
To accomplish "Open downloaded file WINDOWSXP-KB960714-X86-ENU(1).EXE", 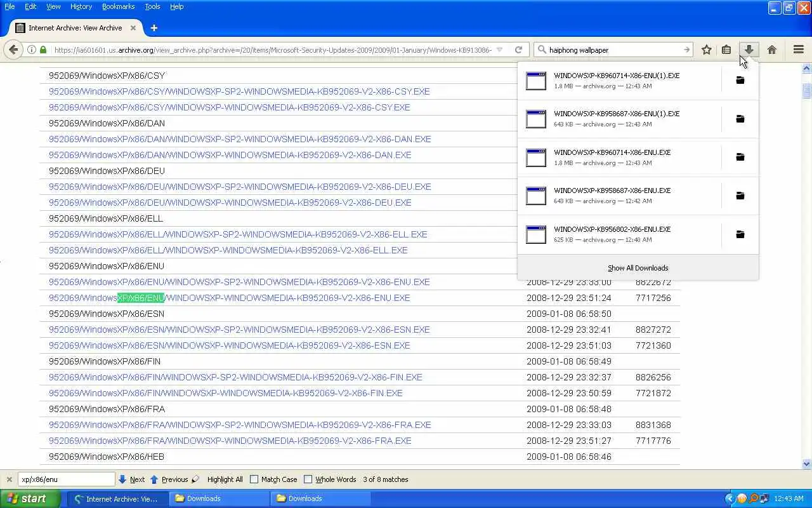I will point(620,80).
